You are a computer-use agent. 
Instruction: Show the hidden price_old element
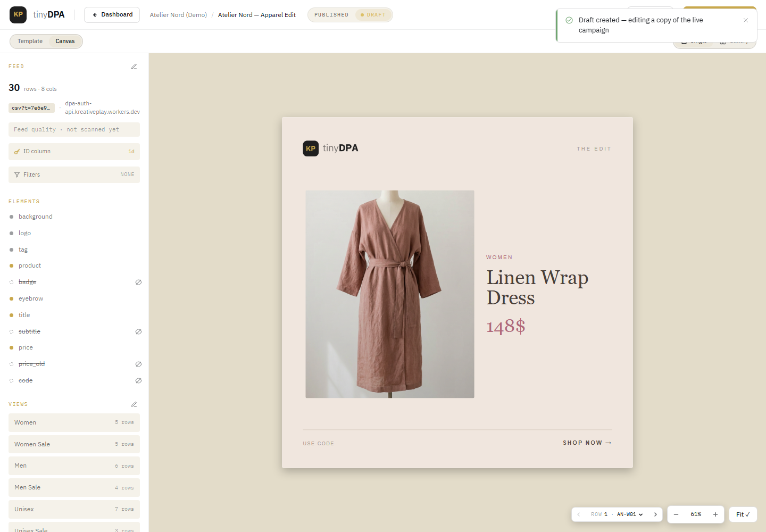[138, 364]
